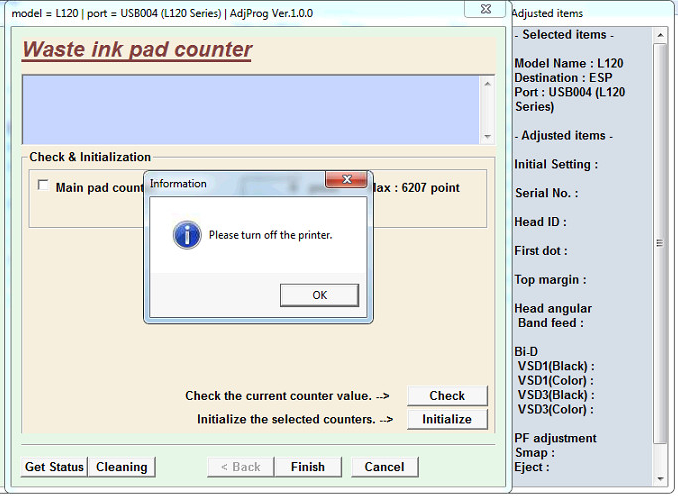
Task: Select the Model Name : L120 entry
Action: pos(569,64)
